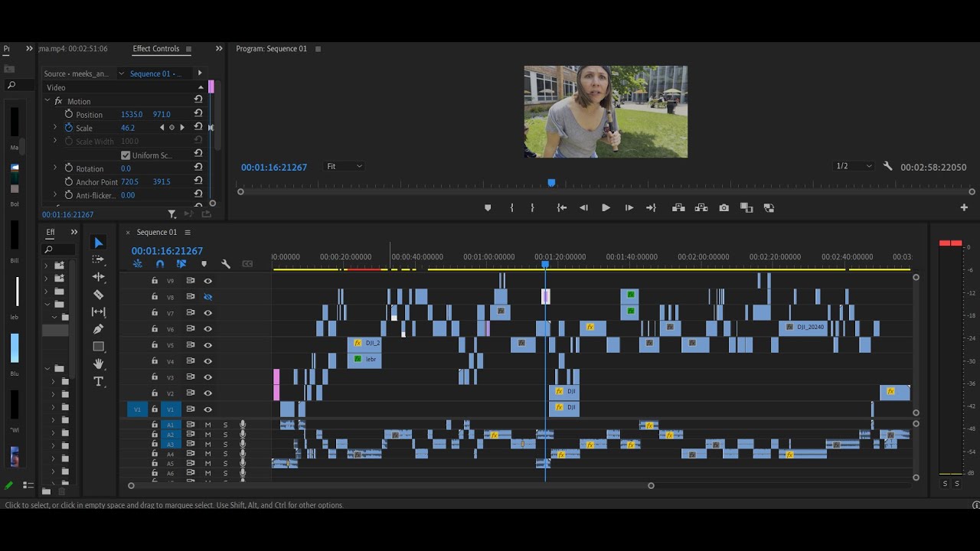
Task: Toggle Position animation stopwatch
Action: [69, 114]
